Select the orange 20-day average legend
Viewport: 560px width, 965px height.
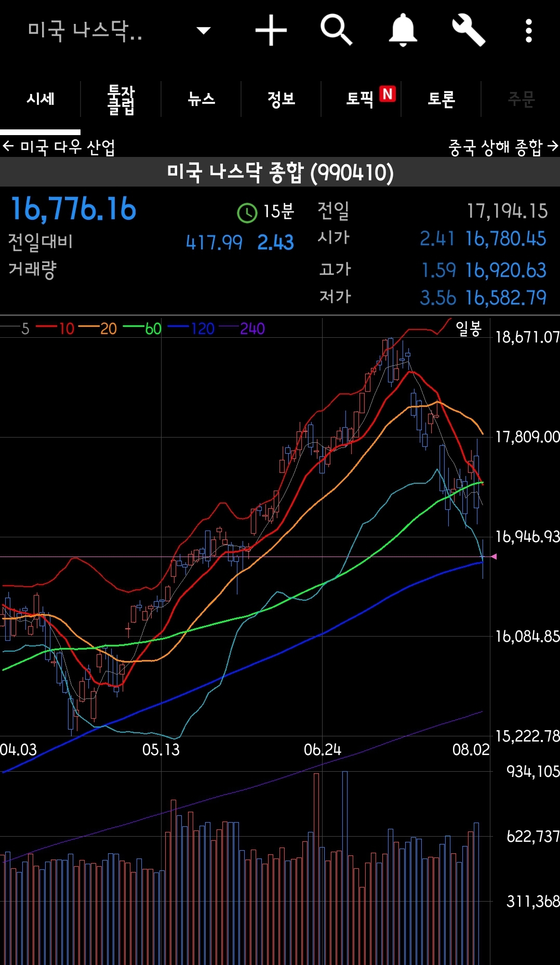pyautogui.click(x=98, y=328)
